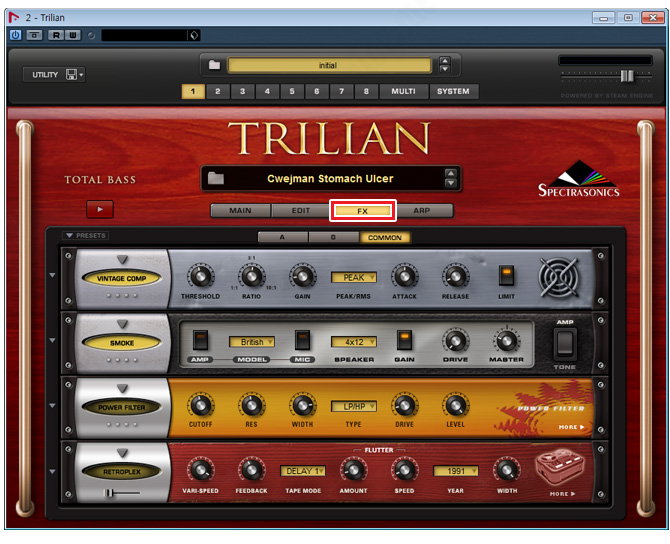Switch to the EDIT page tab
The image size is (670, 544).
tap(300, 210)
